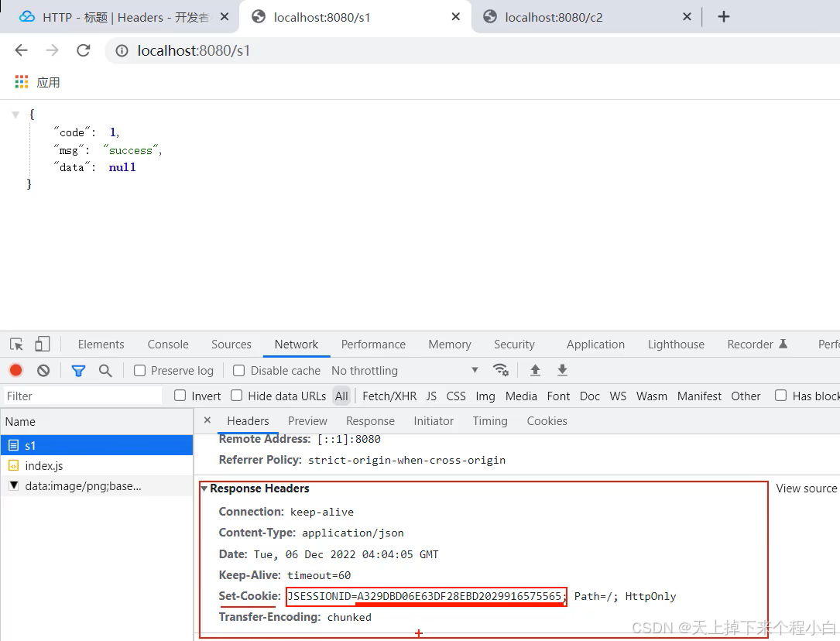Export HAR file
Screen dimensions: 840x641
tap(562, 370)
